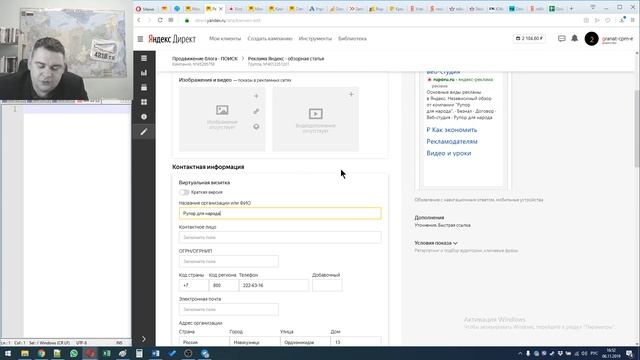Select the pencil edit icon in sidebar

coord(144,132)
